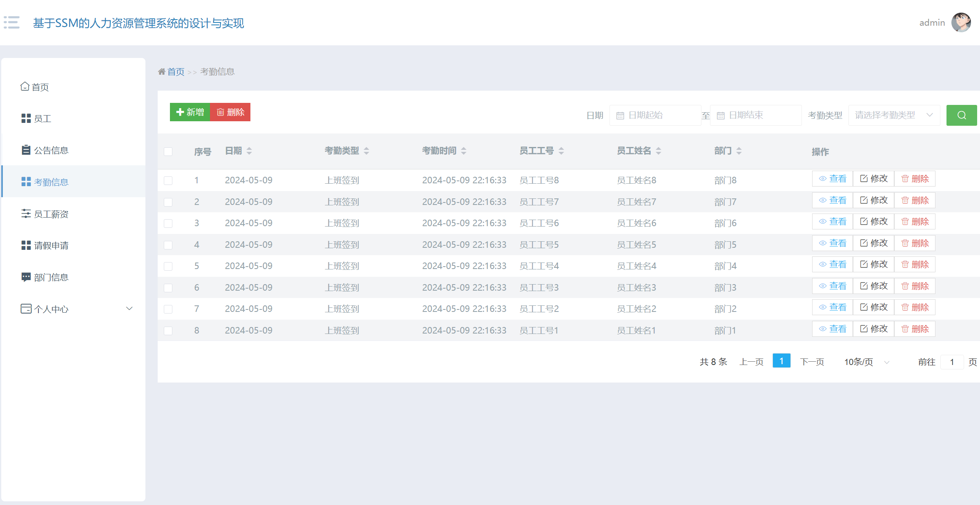
Task: Click the 日期起始 date input field
Action: [x=656, y=115]
